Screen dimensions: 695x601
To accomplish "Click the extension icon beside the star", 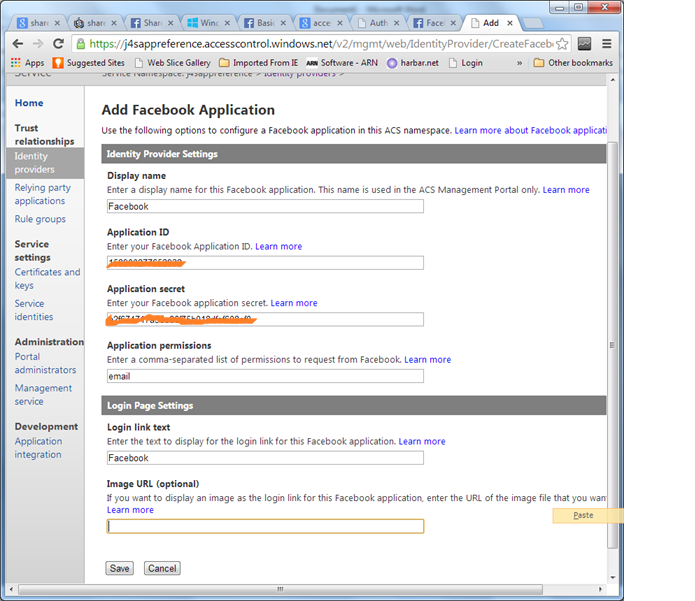I will pyautogui.click(x=585, y=43).
